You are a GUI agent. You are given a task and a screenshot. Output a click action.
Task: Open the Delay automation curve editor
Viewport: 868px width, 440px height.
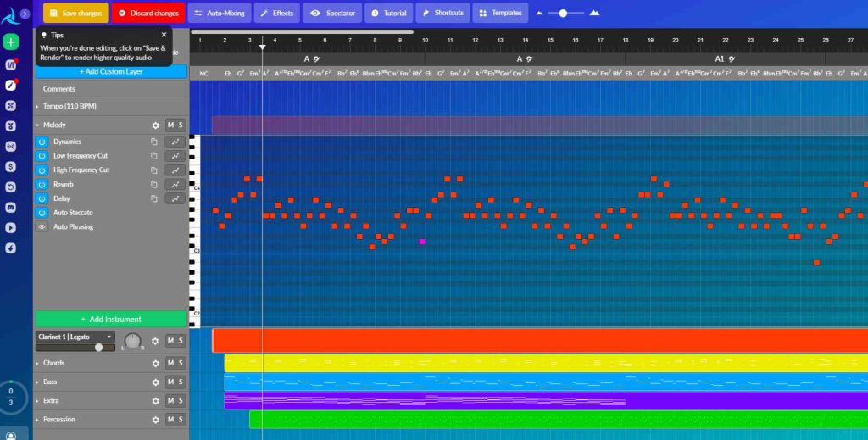[175, 198]
